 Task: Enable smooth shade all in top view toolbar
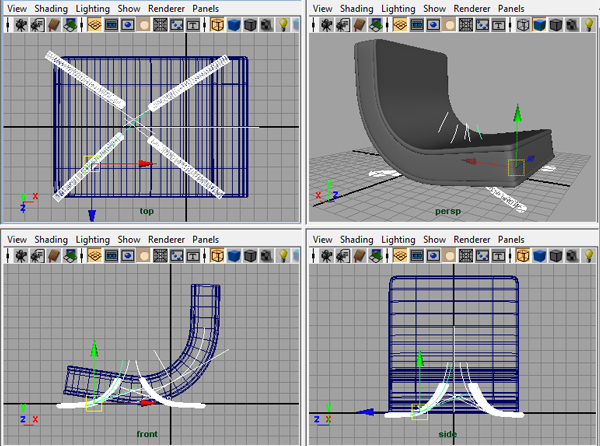click(233, 24)
